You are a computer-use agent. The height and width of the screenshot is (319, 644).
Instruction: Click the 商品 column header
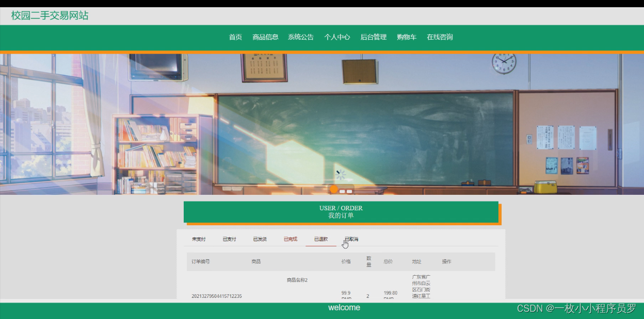coord(256,262)
